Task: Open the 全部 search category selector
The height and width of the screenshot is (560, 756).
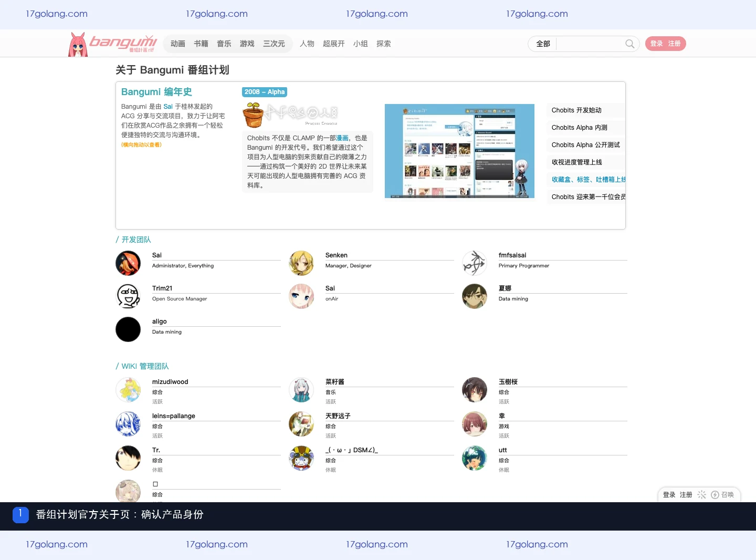Action: click(543, 44)
